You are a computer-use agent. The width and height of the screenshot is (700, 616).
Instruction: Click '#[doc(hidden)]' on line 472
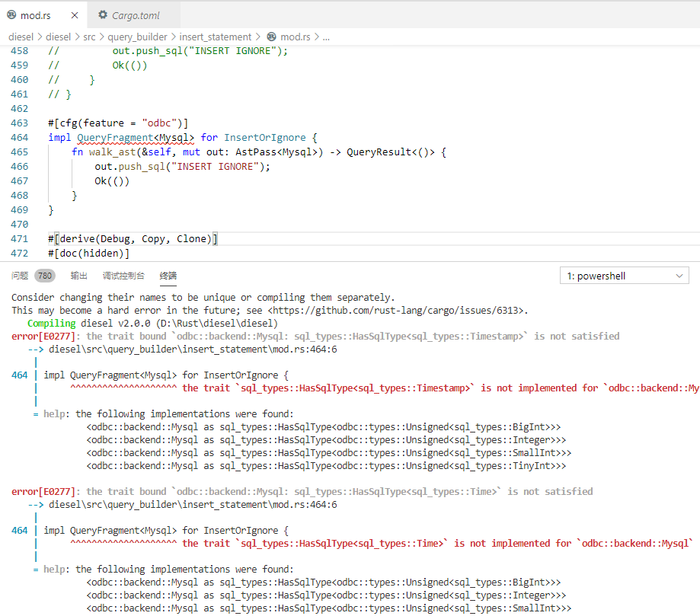(x=89, y=254)
